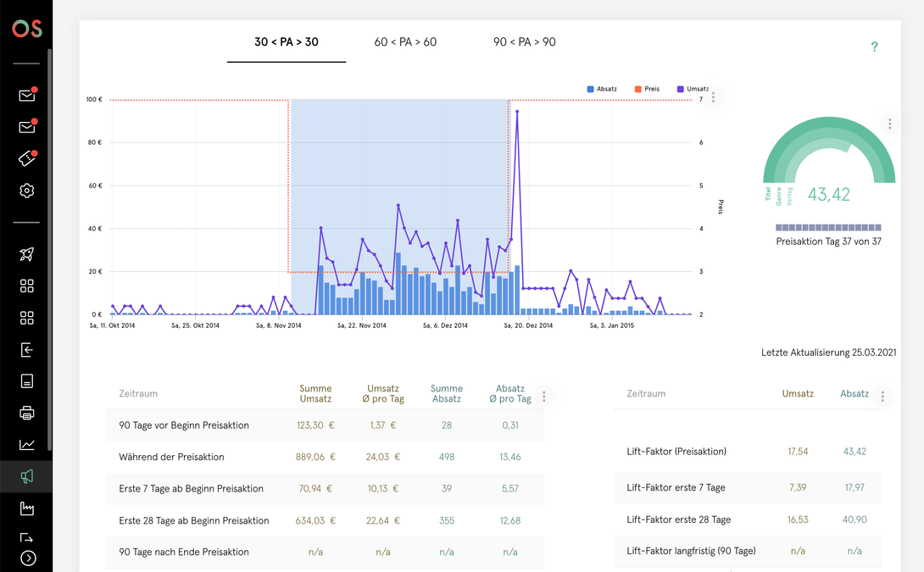Open three-dot menu of the Lift-Faktor table

882,397
